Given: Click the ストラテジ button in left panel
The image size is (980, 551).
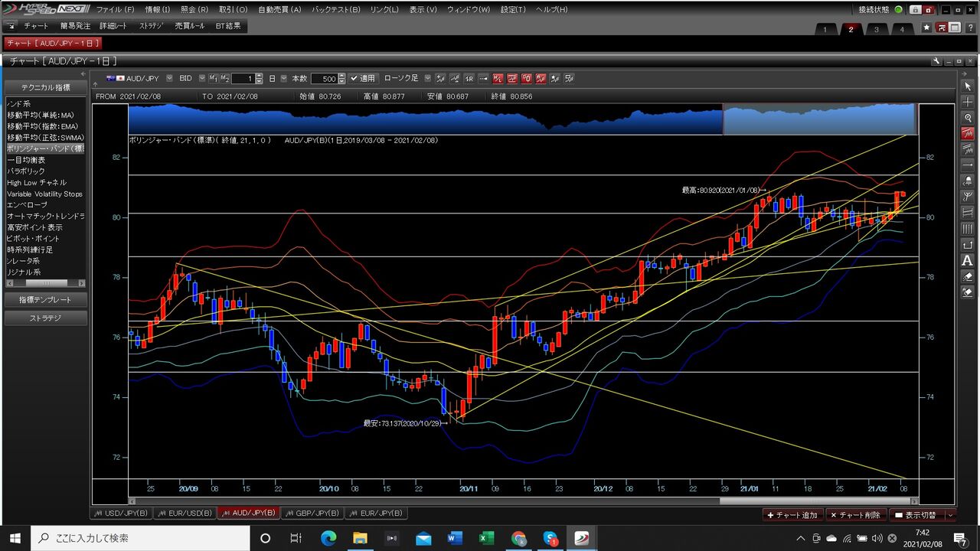Looking at the screenshot, I should [x=46, y=318].
